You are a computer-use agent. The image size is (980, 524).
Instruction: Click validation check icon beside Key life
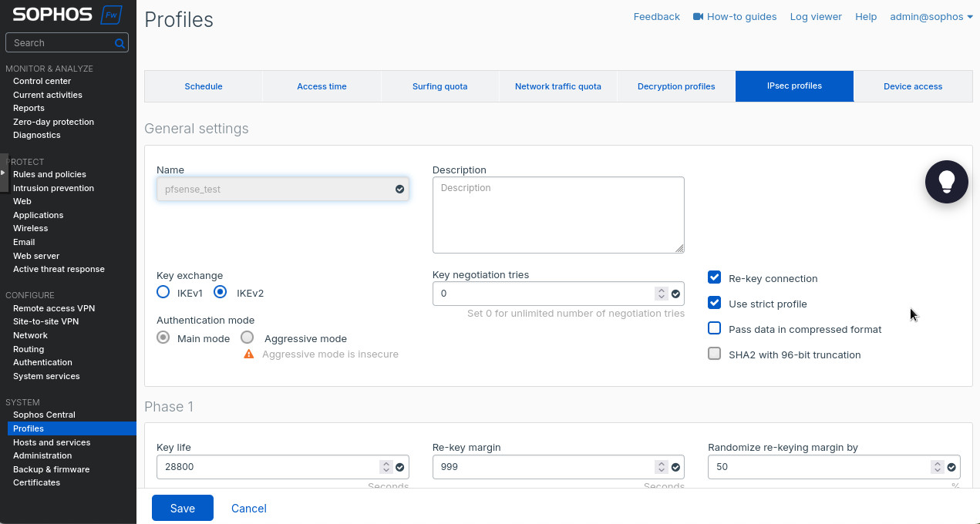click(x=399, y=467)
